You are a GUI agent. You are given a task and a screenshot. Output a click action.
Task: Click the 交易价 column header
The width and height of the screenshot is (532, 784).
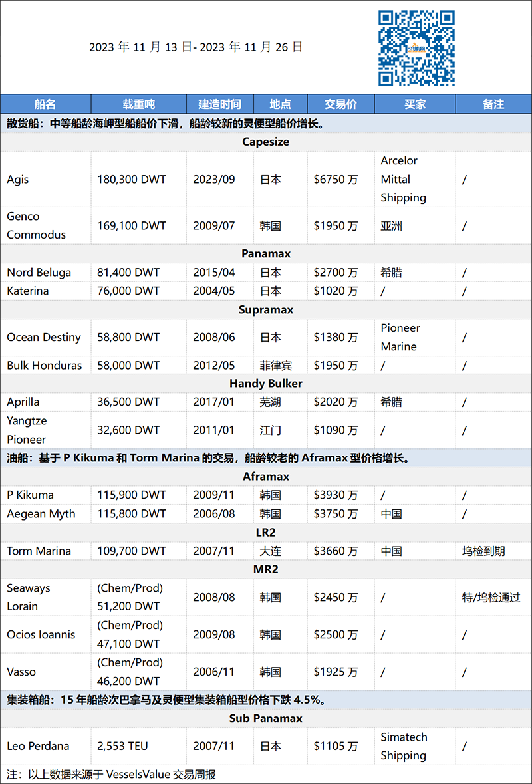click(x=341, y=104)
